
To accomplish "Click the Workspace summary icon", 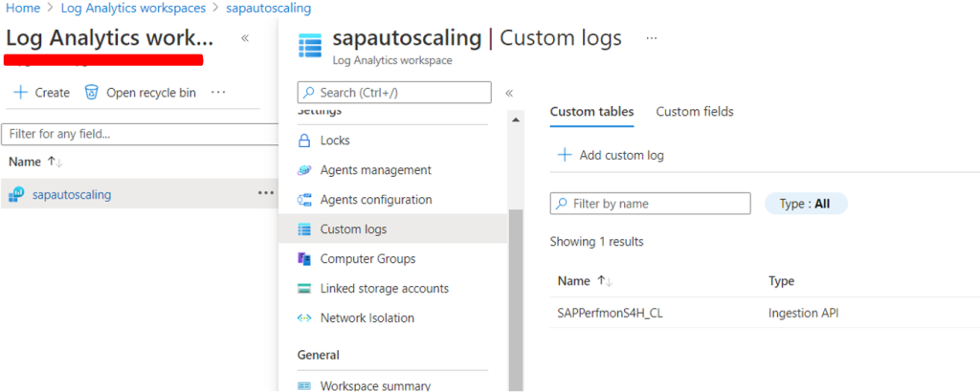I will point(304,385).
